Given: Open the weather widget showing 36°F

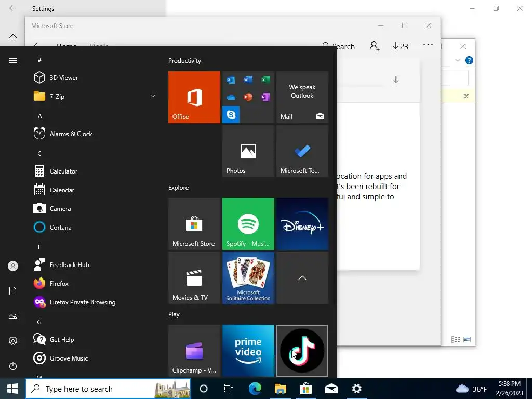Looking at the screenshot, I should [x=471, y=389].
